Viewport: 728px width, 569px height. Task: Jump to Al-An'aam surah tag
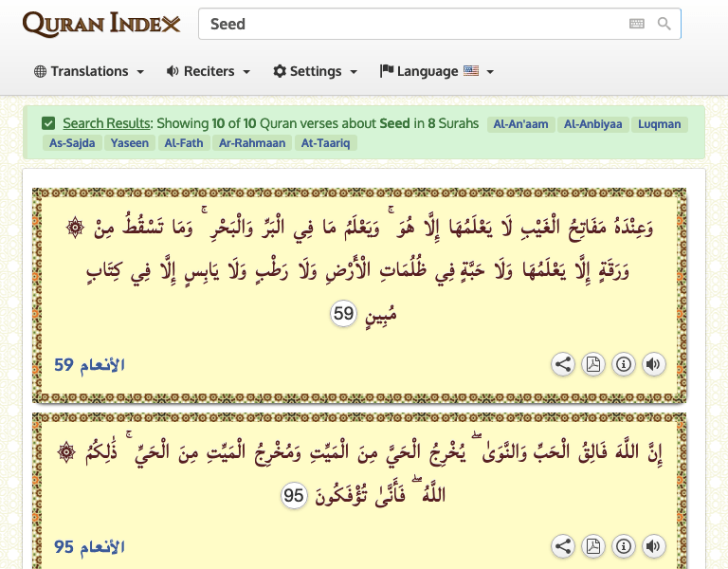pyautogui.click(x=520, y=124)
